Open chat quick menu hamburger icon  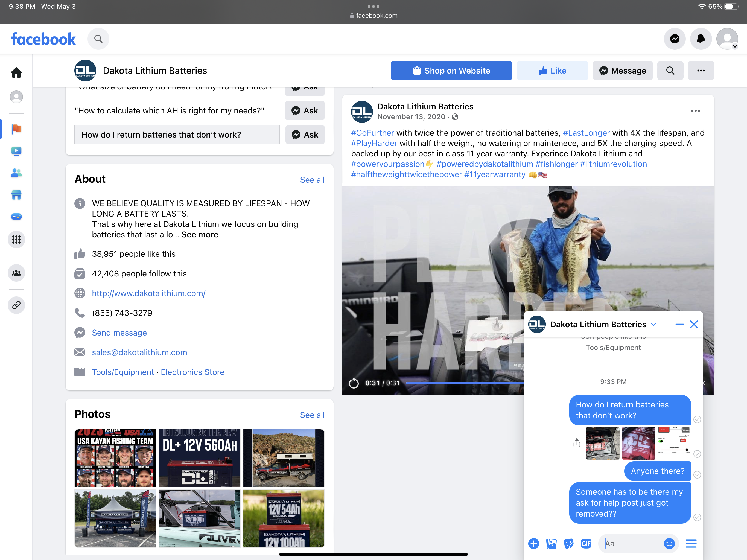coord(691,543)
